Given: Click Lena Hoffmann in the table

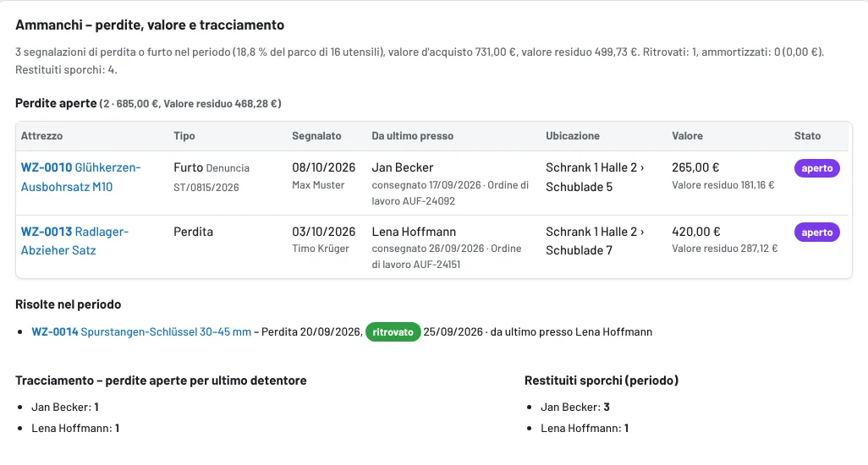Looking at the screenshot, I should coord(414,232).
